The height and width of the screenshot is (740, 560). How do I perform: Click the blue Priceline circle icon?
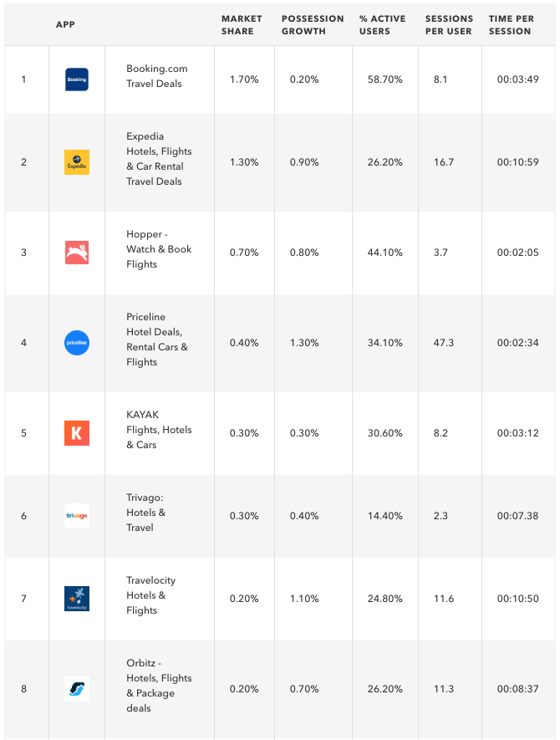76,343
